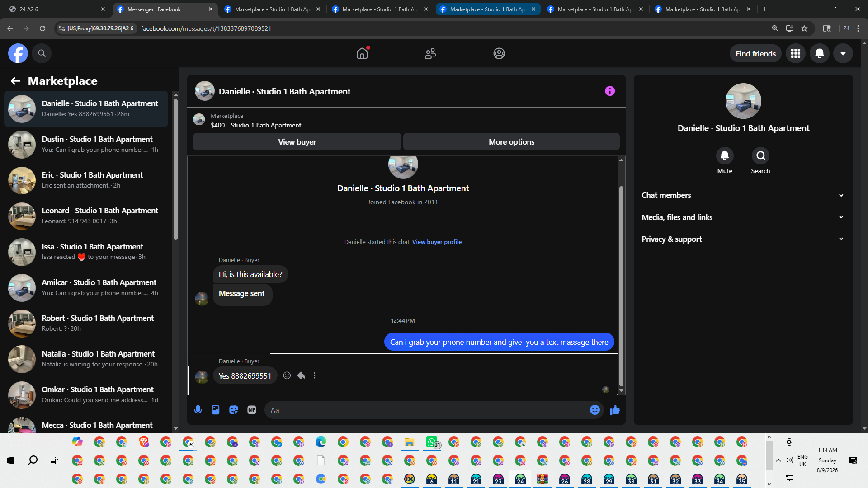The height and width of the screenshot is (488, 868).
Task: Open Windows Task View
Action: pos(54,460)
